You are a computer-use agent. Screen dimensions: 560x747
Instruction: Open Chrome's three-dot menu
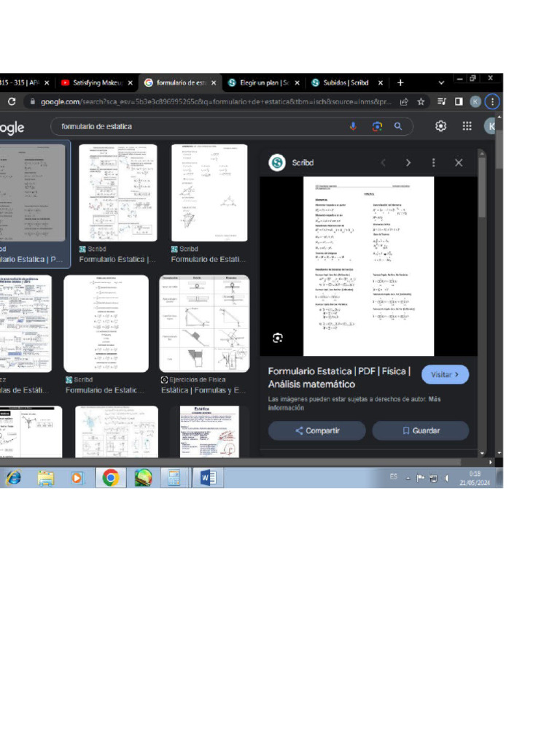493,102
